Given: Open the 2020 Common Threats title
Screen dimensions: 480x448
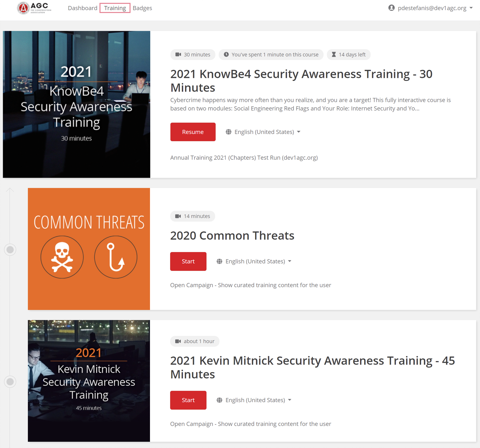Looking at the screenshot, I should click(x=232, y=236).
